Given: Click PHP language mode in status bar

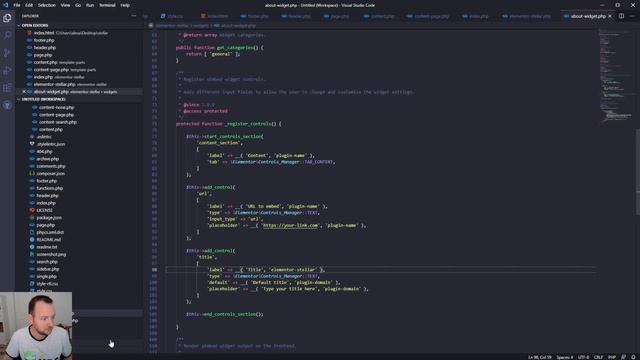Looking at the screenshot, I should 612,357.
